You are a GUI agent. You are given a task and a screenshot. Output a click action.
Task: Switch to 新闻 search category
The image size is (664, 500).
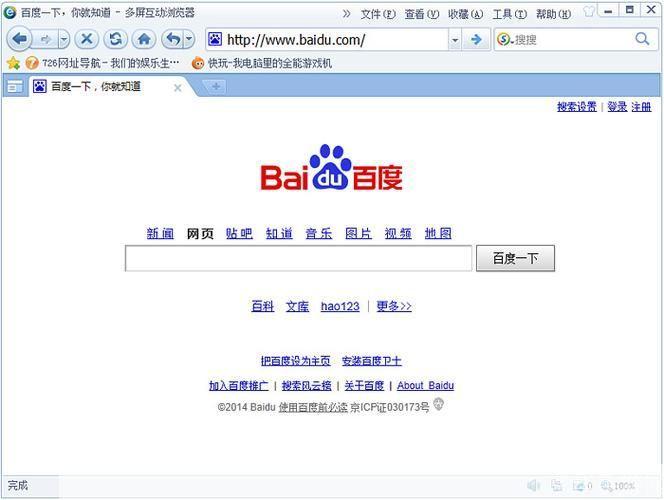[x=160, y=233]
